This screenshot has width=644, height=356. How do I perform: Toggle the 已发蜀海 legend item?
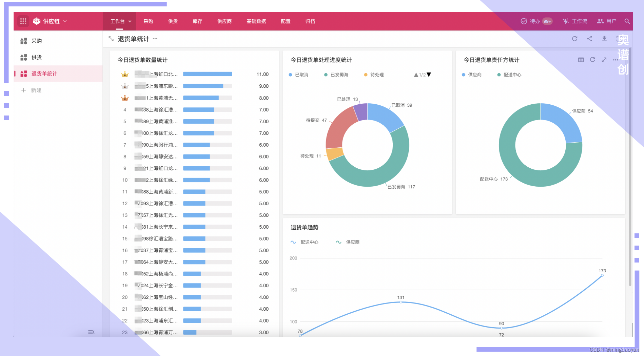[336, 75]
